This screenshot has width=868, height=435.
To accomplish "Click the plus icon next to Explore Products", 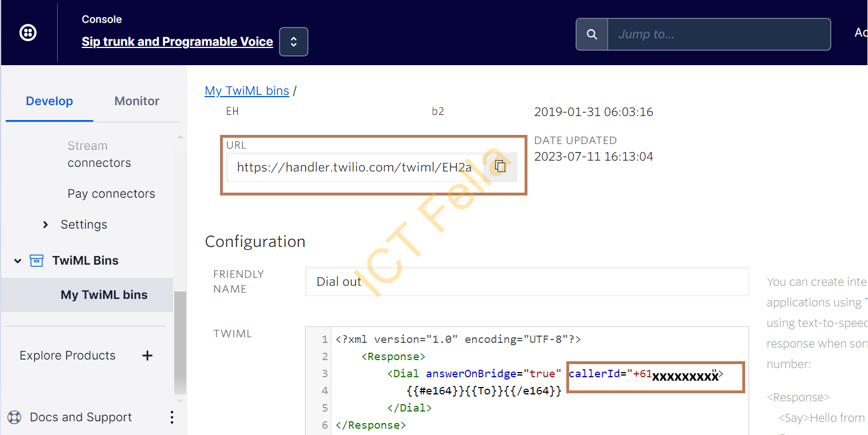I will pyautogui.click(x=147, y=355).
